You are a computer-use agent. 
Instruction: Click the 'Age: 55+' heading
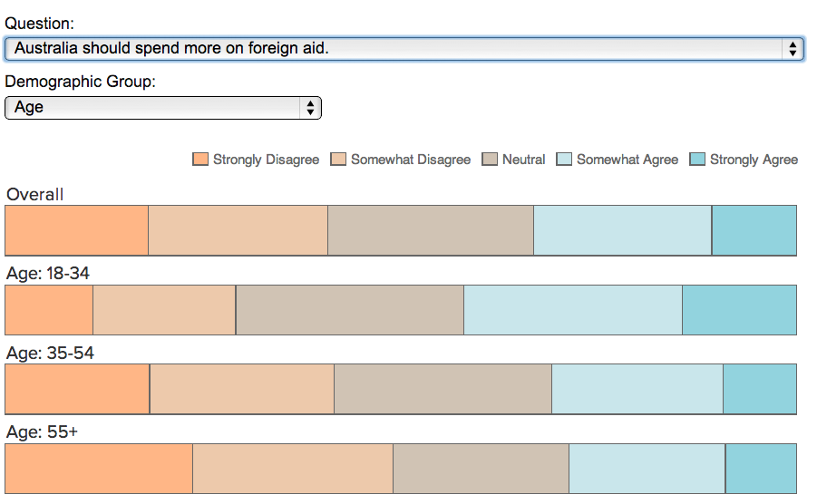pos(42,432)
